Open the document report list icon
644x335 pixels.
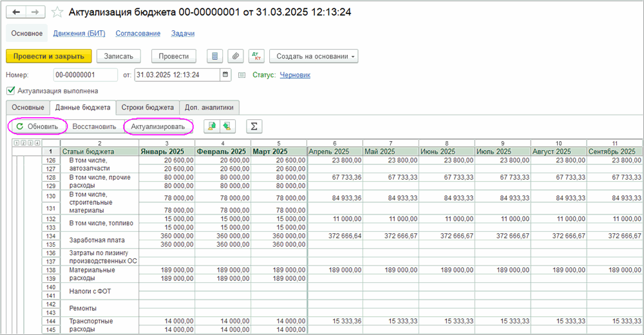point(215,56)
